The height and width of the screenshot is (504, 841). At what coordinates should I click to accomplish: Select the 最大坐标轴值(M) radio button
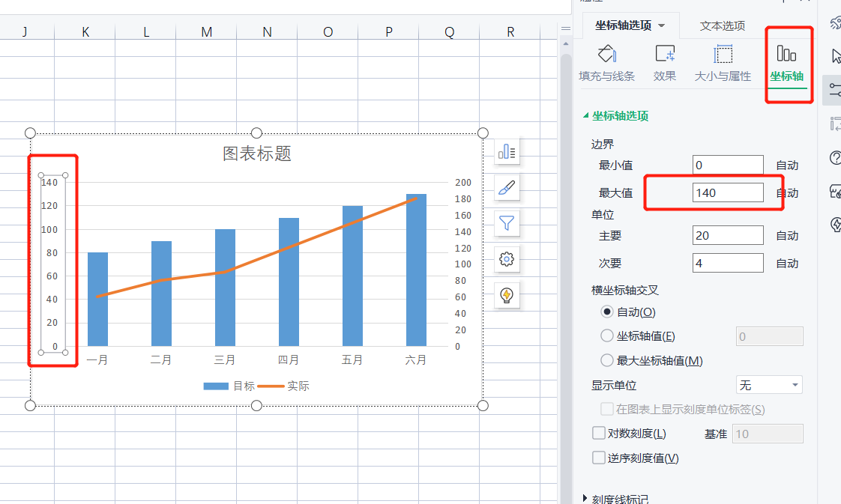point(606,360)
